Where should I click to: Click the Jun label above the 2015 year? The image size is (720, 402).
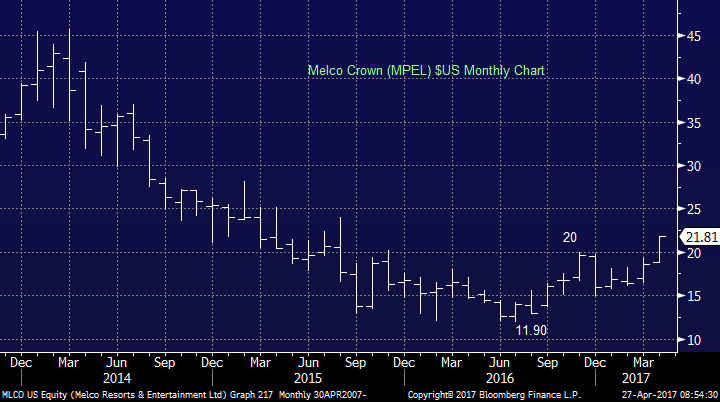click(308, 363)
